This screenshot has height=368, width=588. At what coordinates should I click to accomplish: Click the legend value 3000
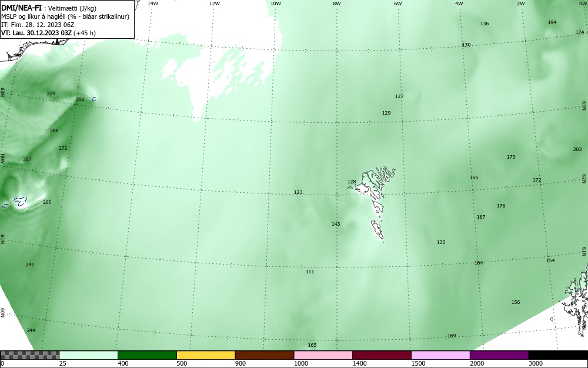coord(536,363)
